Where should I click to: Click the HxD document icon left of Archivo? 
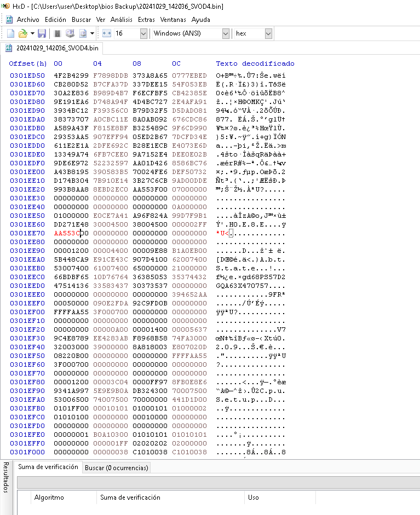click(x=9, y=19)
